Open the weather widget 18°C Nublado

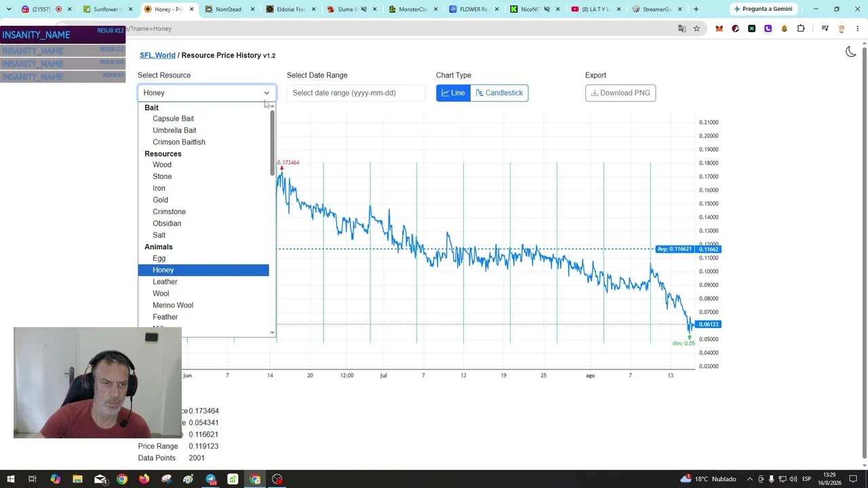point(707,479)
